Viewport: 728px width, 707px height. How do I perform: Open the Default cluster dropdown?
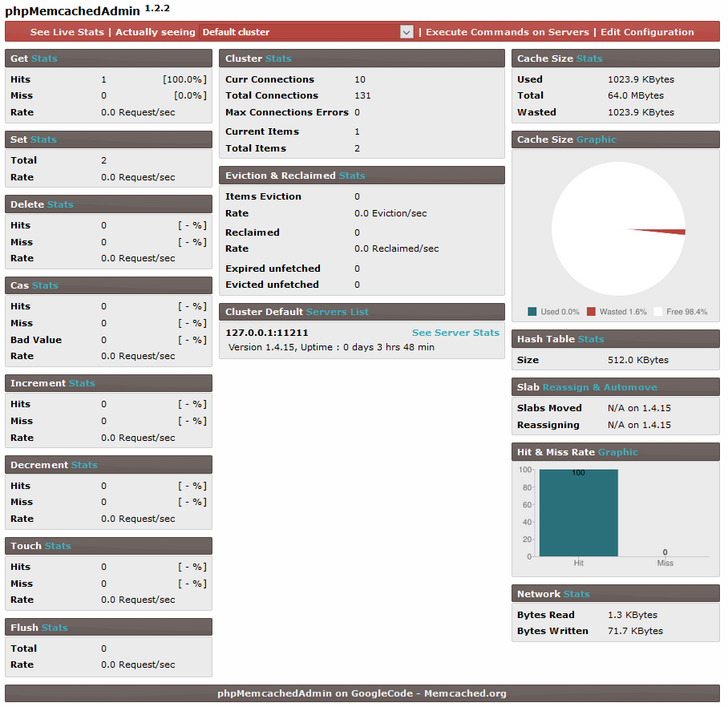point(305,32)
